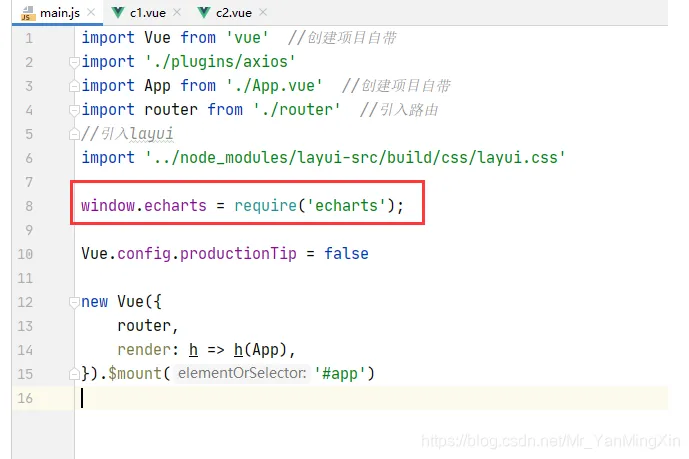Collapse the import block fold marker on line 2
Screen dimensions: 689x459
pos(74,62)
